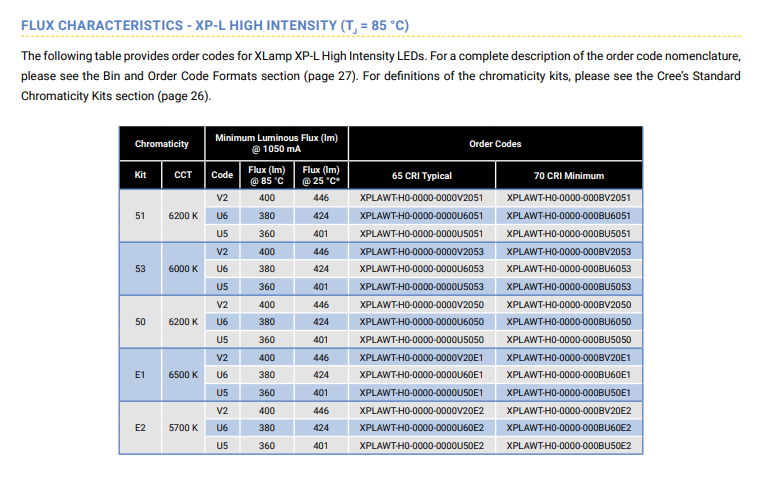Screen dimensions: 760x482
Task: Select order code XPLAWT-H0-0000-000BU50E2
Action: click(x=569, y=445)
